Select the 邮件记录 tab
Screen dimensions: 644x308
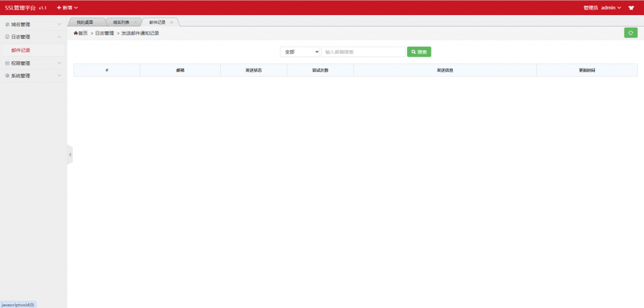[157, 22]
